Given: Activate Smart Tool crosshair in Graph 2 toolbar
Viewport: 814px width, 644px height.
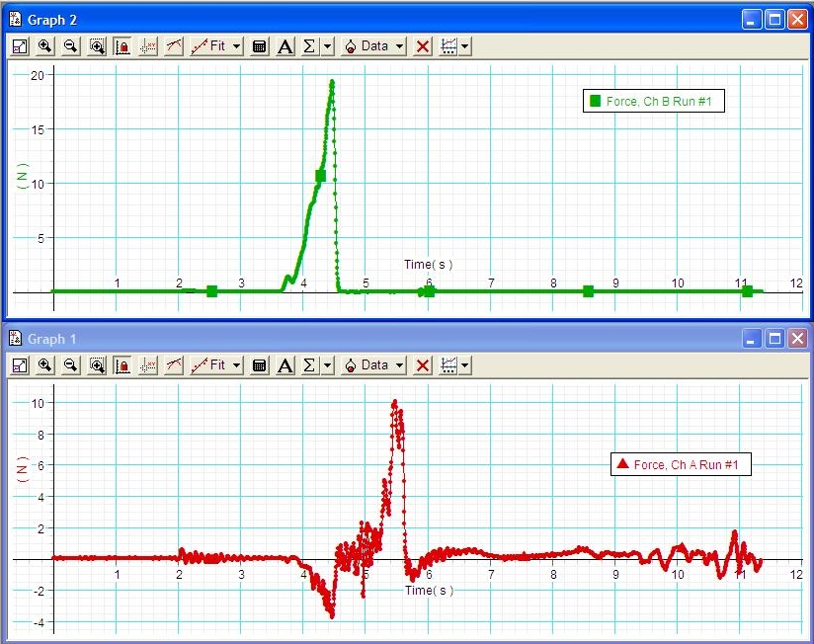Looking at the screenshot, I should tap(148, 46).
